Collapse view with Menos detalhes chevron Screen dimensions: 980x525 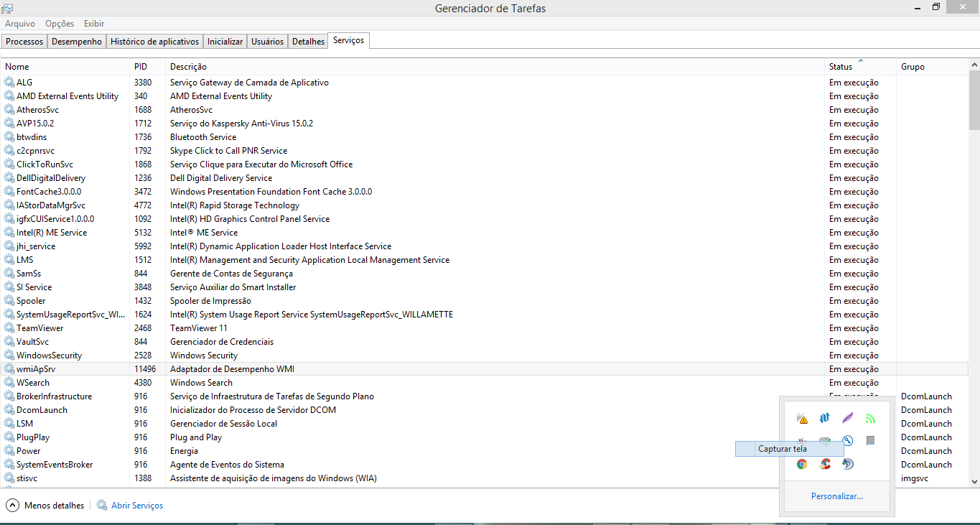coord(12,506)
